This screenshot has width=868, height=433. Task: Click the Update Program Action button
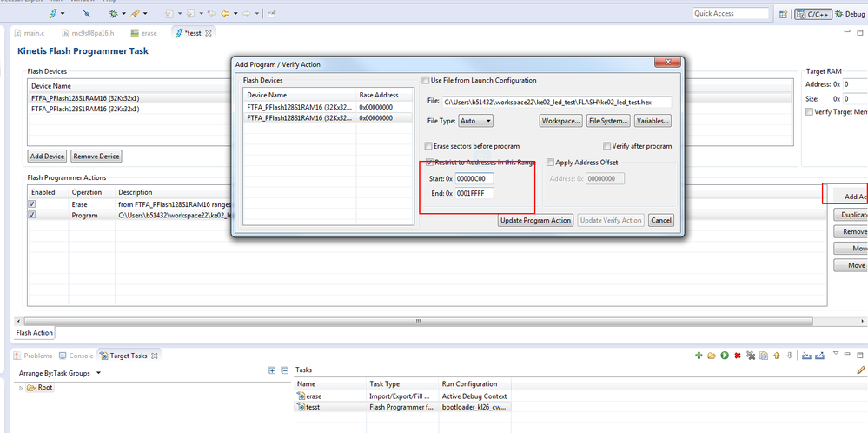535,220
